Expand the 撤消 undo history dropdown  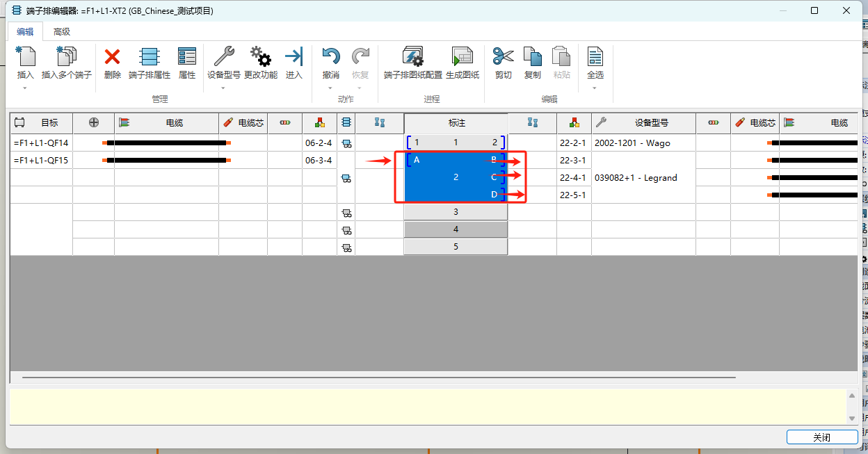(x=330, y=88)
